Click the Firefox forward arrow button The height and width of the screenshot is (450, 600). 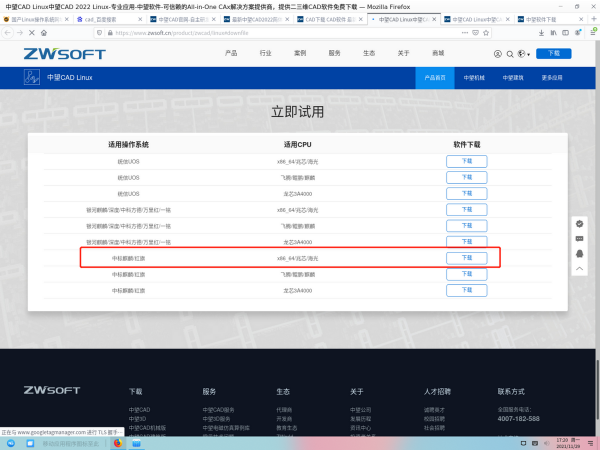[20, 33]
